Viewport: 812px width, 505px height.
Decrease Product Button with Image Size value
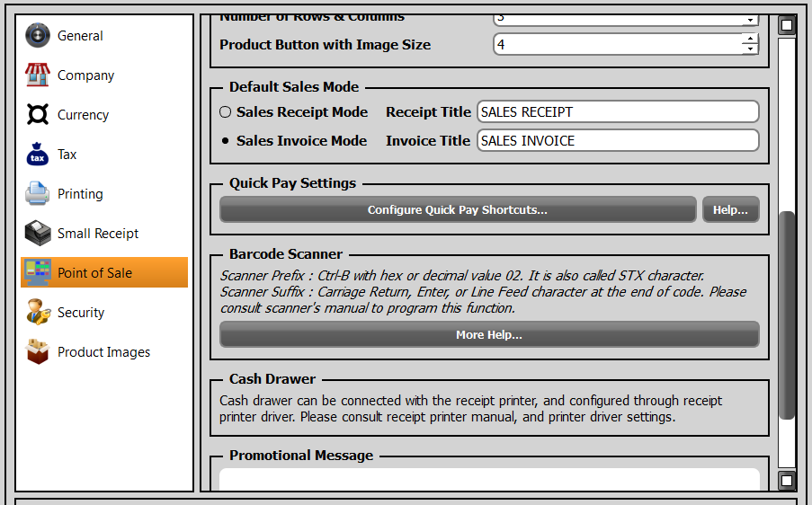pos(750,49)
